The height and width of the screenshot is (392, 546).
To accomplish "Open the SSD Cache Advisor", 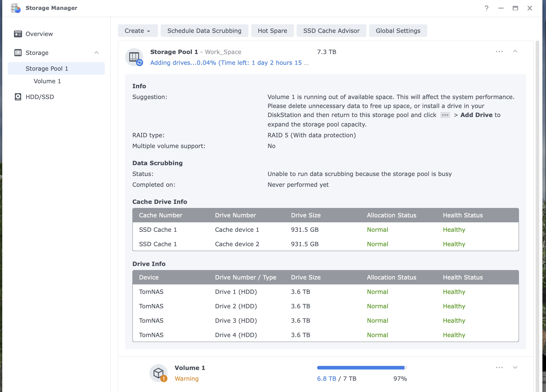I will pyautogui.click(x=331, y=31).
